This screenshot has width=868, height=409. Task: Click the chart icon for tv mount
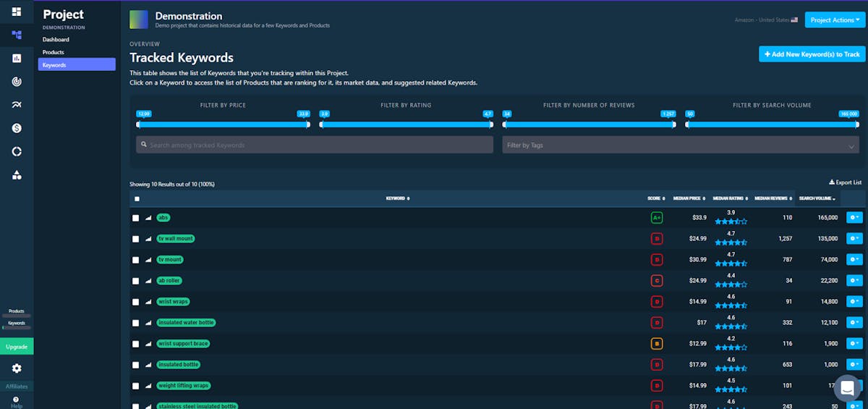click(x=148, y=260)
